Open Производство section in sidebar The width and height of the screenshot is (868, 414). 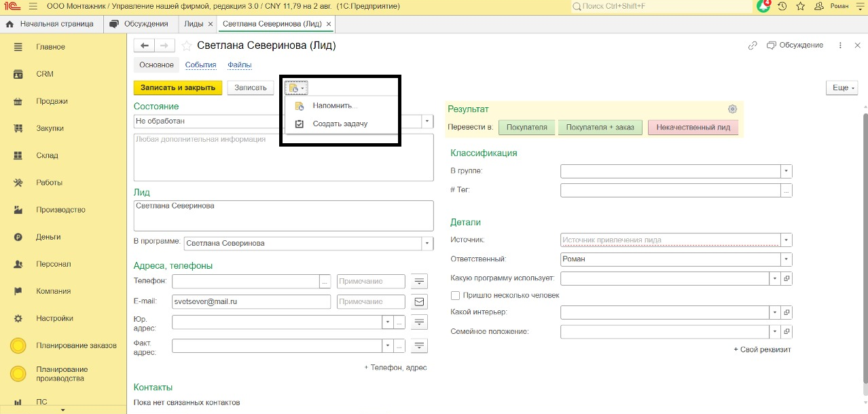coord(60,210)
